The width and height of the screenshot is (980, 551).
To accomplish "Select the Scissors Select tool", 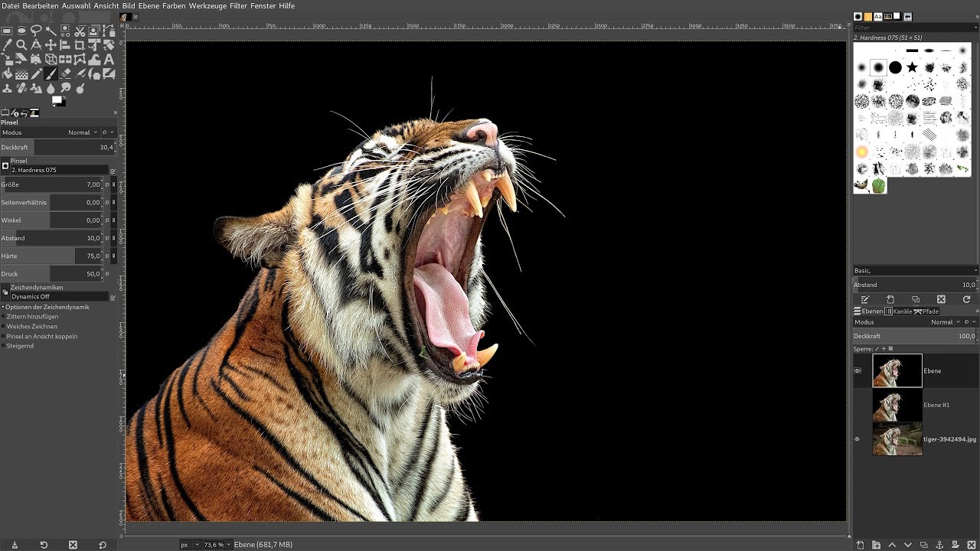I will [x=80, y=31].
